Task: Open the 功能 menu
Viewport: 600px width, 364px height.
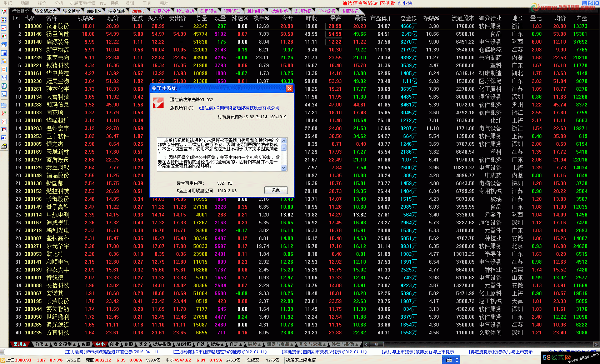Action: 25,3
